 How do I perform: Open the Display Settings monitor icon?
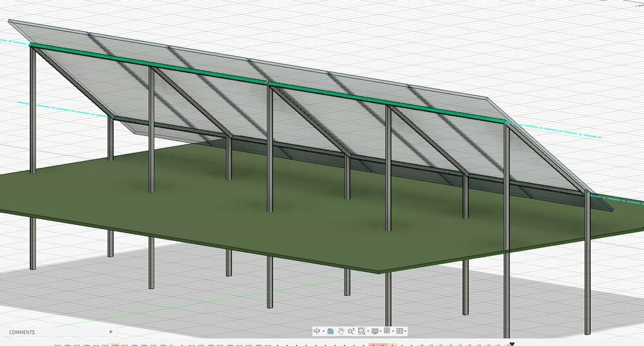[375, 331]
